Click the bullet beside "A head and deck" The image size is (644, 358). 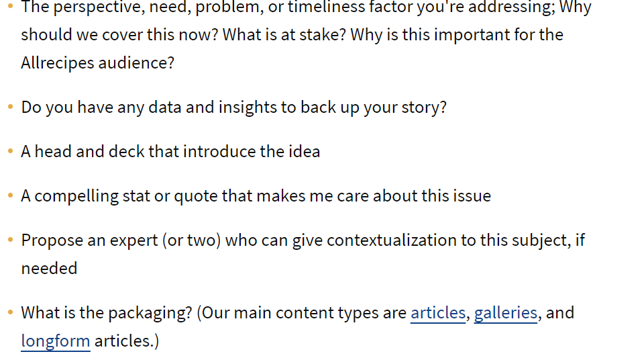point(10,152)
